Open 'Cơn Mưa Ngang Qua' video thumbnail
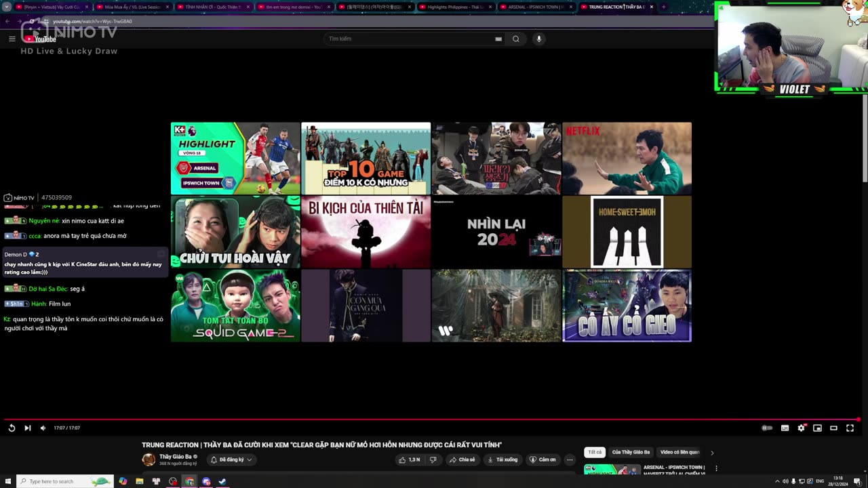This screenshot has height=488, width=868. pyautogui.click(x=366, y=306)
